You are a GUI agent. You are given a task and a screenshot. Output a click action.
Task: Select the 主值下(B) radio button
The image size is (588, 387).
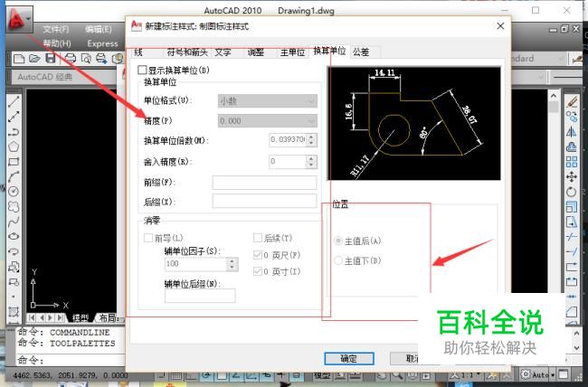coord(338,260)
